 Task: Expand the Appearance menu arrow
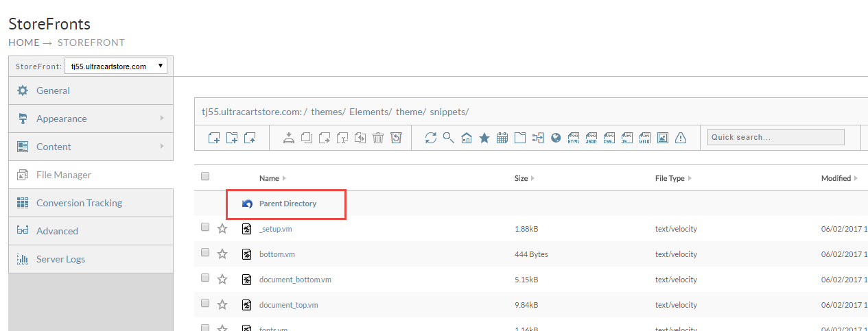(162, 118)
